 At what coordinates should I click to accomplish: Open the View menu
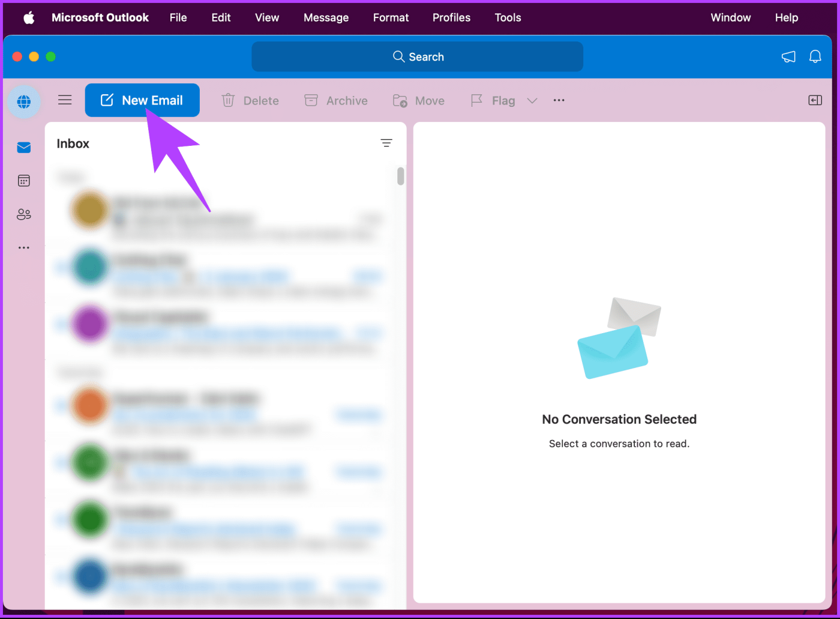coord(267,17)
